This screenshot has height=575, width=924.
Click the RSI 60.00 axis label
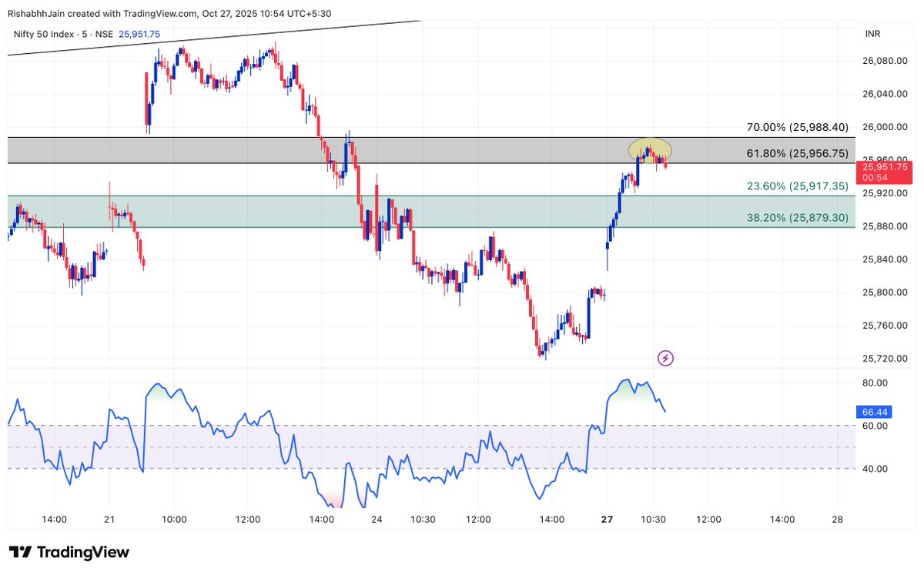(876, 426)
